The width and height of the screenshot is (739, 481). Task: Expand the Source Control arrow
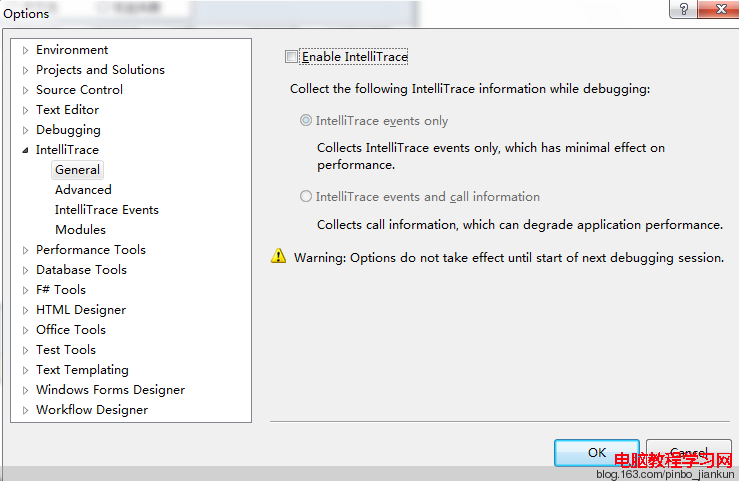pyautogui.click(x=25, y=90)
